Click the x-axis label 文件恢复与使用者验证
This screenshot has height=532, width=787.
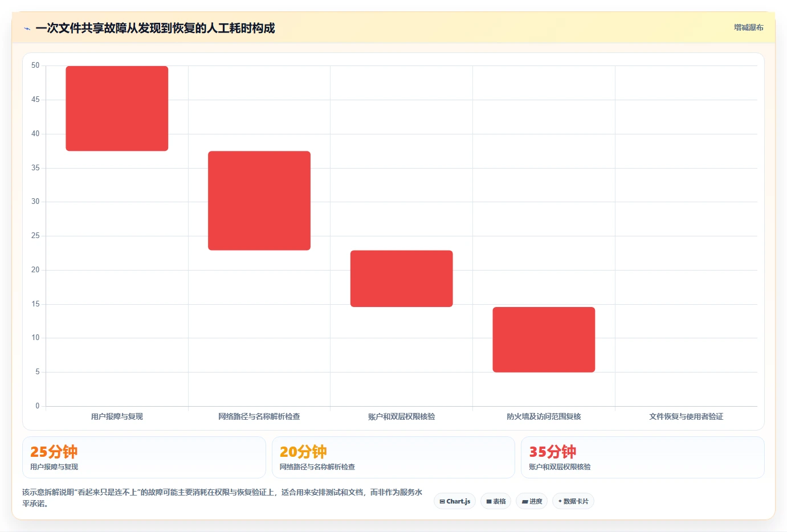686,417
